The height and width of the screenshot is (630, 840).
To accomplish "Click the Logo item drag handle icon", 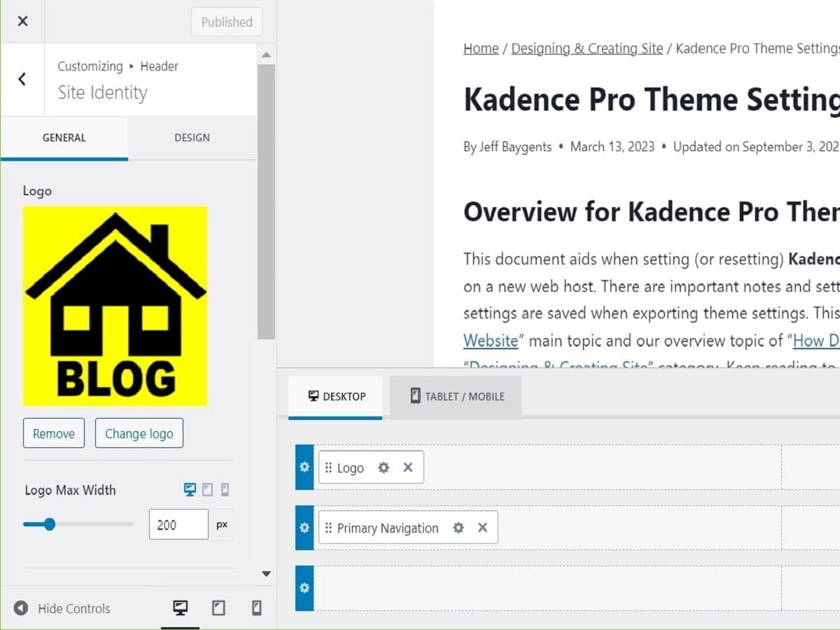I will coord(329,468).
